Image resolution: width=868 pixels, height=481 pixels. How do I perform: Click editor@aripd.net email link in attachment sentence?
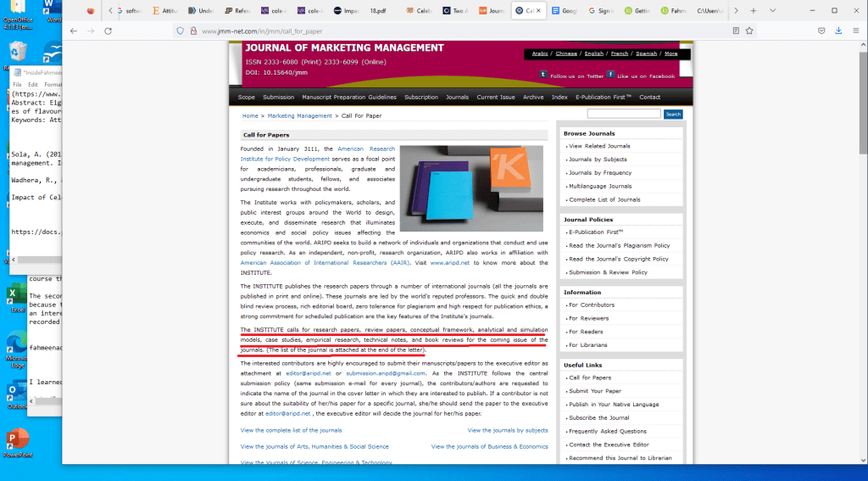(x=309, y=373)
